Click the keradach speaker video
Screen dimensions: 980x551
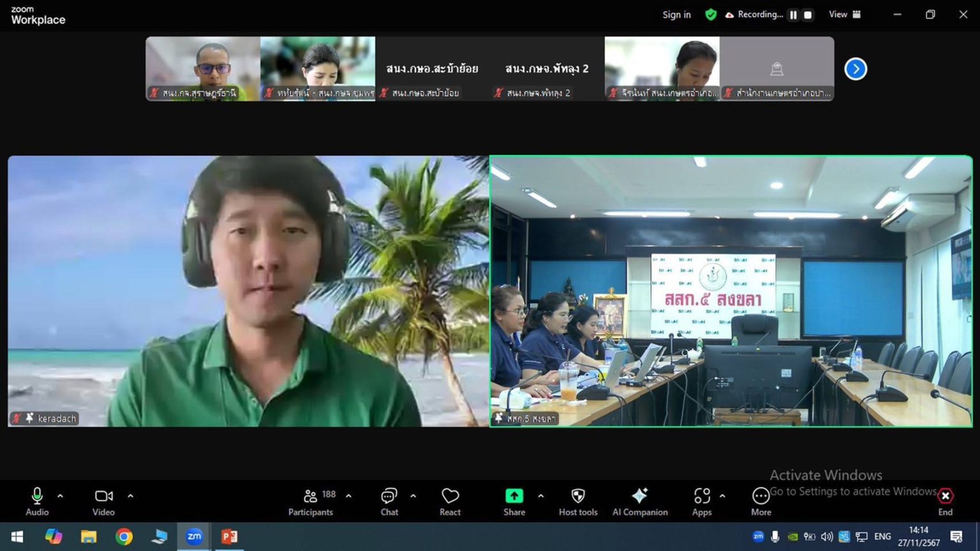(248, 291)
